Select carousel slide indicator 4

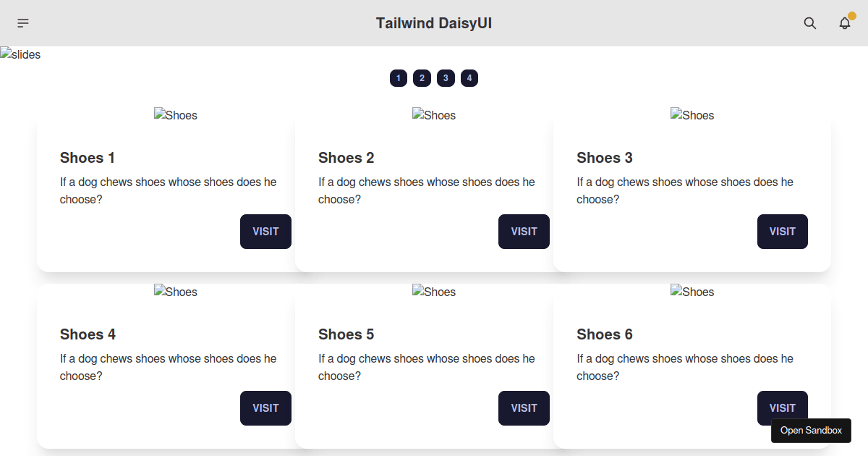(x=469, y=77)
